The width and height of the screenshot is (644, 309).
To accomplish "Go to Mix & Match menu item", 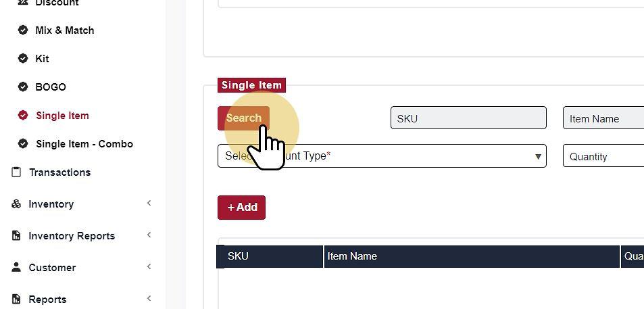I will [x=64, y=30].
